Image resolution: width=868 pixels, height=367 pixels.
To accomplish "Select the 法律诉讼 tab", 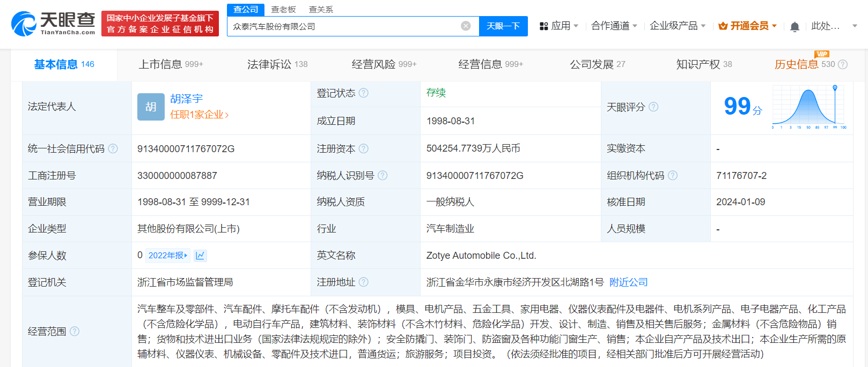I will tap(277, 64).
